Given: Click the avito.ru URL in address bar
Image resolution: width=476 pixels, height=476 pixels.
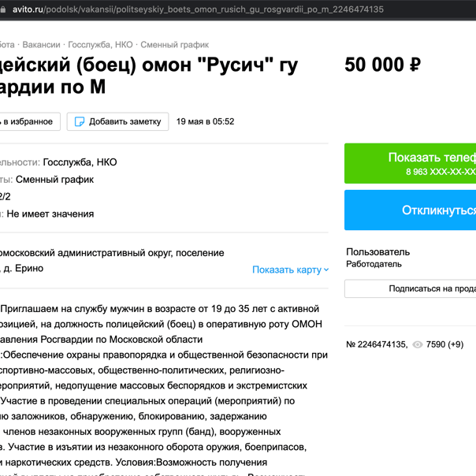Looking at the screenshot, I should coord(198,9).
